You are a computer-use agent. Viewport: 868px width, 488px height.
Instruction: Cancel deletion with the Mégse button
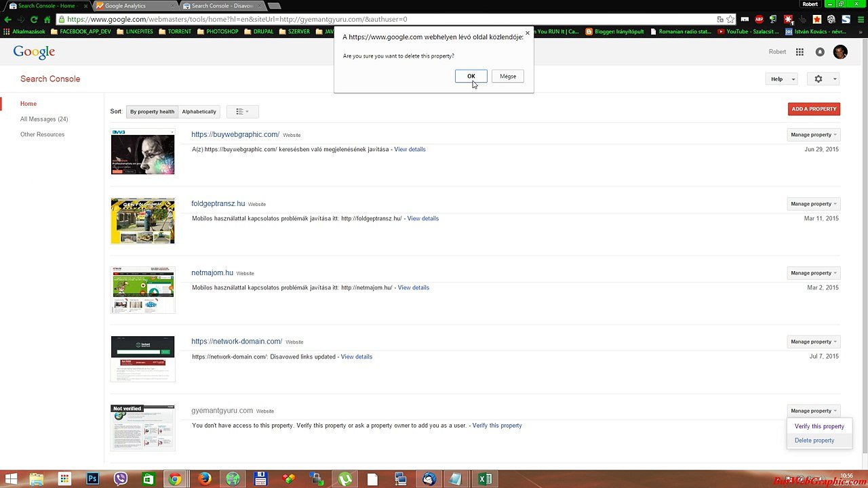508,76
